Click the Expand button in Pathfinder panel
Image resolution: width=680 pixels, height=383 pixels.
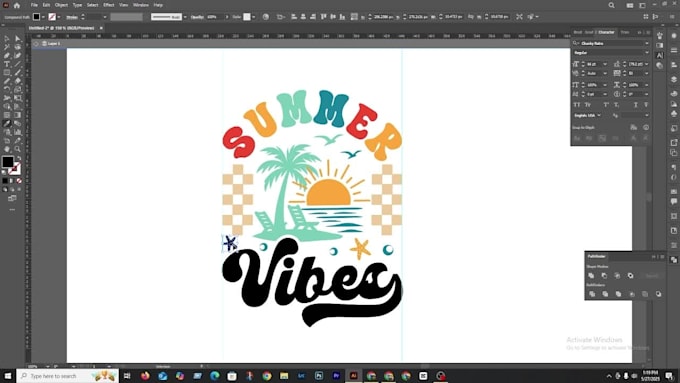651,275
